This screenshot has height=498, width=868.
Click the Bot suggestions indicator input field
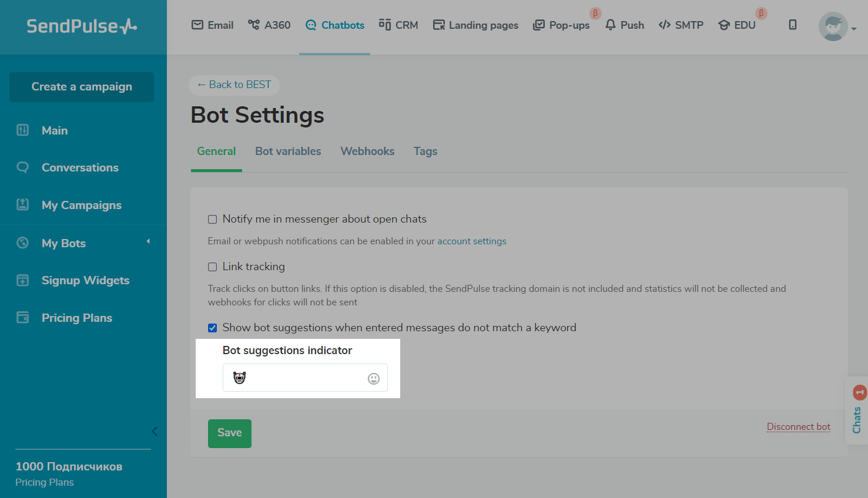(x=300, y=378)
